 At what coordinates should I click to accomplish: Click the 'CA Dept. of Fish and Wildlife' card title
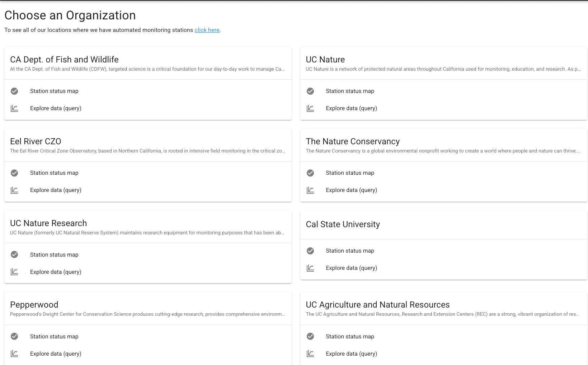pos(64,60)
